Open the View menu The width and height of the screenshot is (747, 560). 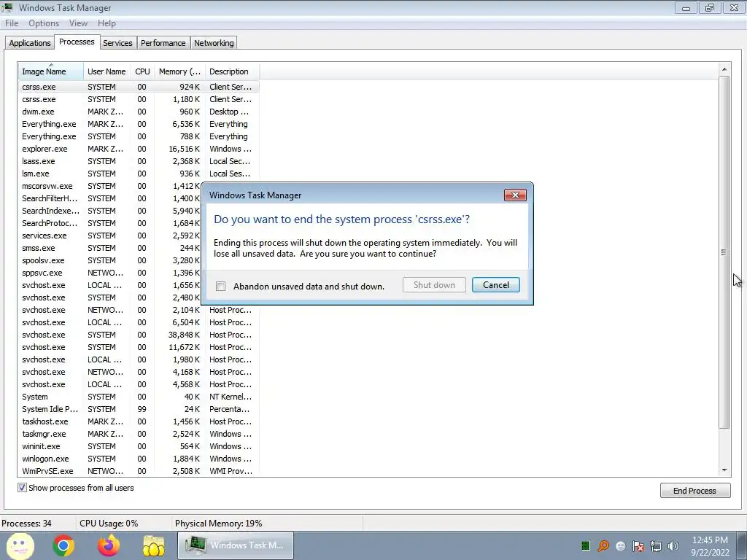[78, 23]
